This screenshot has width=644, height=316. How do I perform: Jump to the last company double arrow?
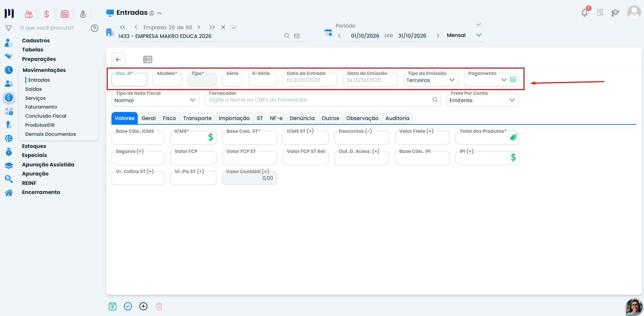[x=212, y=27]
